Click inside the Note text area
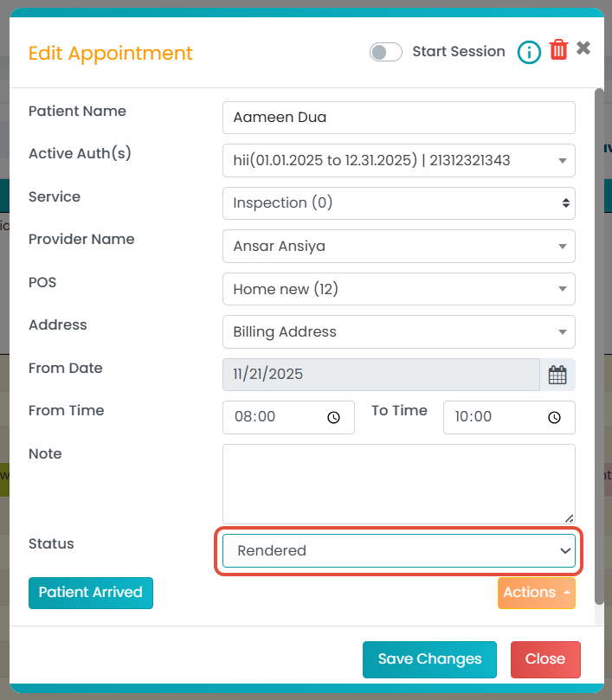 click(x=398, y=484)
